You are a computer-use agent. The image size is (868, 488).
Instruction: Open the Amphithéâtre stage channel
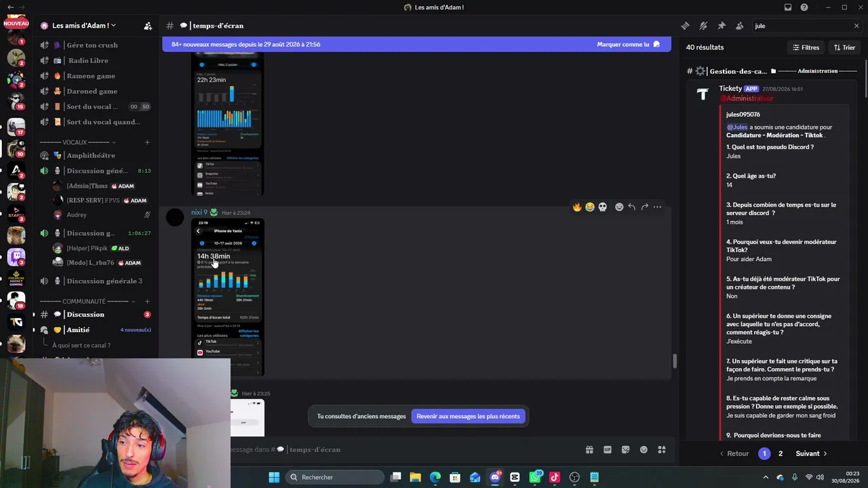tap(95, 155)
